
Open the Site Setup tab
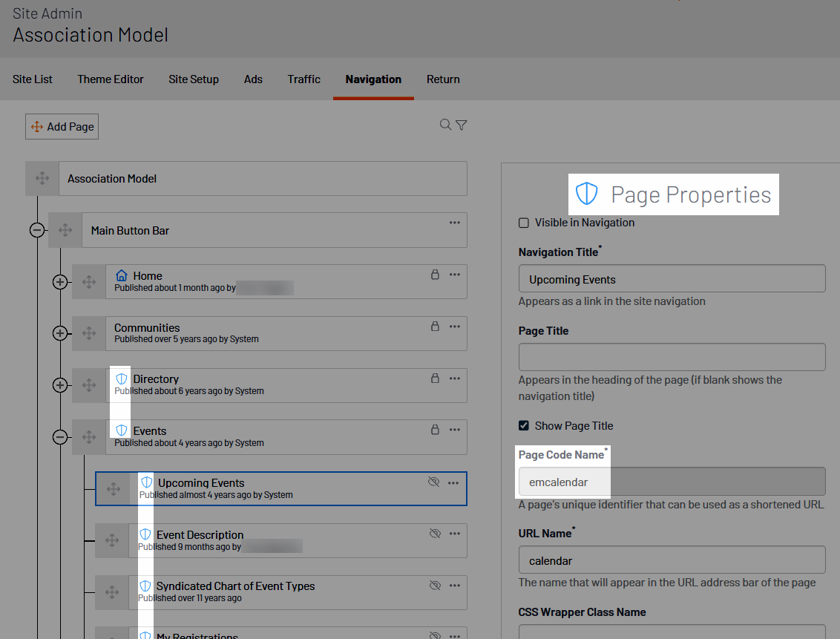pos(194,79)
